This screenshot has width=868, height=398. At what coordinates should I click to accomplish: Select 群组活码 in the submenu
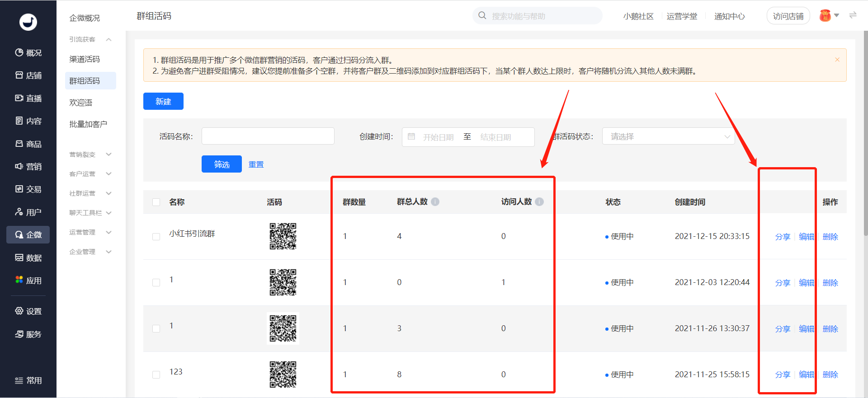[x=90, y=81]
